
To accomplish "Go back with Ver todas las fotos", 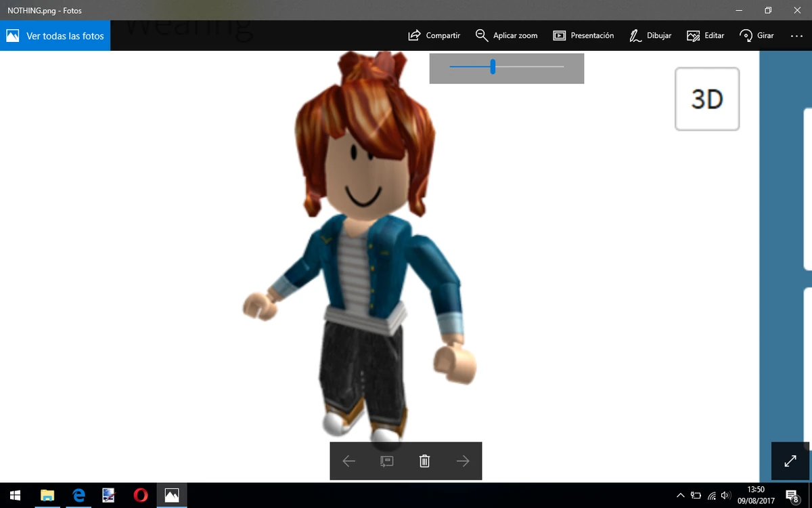I will point(55,35).
